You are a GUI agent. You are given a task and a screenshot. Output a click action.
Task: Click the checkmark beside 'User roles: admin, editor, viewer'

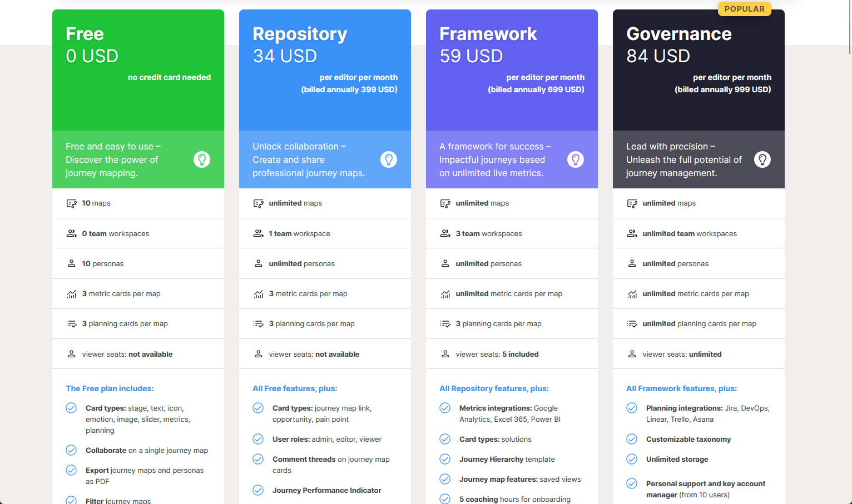click(x=258, y=439)
